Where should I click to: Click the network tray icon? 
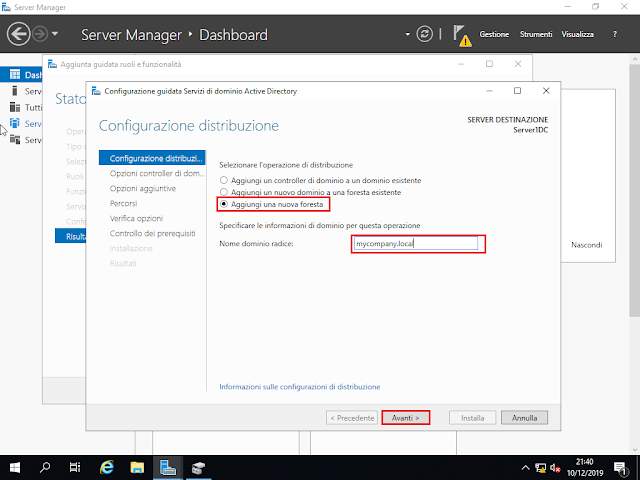coord(540,468)
